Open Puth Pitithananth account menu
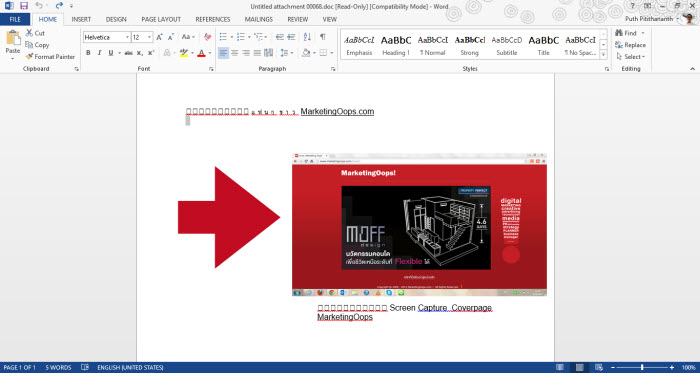 coord(652,19)
